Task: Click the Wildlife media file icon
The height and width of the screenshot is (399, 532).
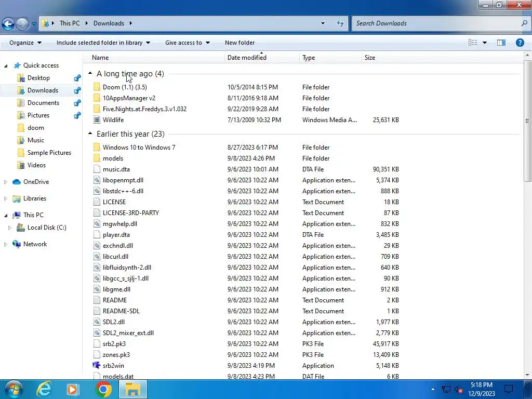Action: (97, 120)
